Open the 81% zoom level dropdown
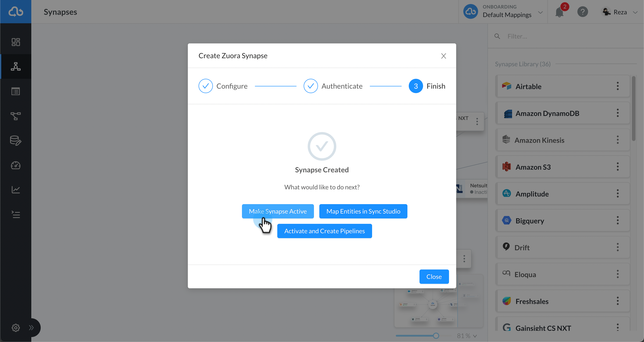644x342 pixels. coord(466,336)
